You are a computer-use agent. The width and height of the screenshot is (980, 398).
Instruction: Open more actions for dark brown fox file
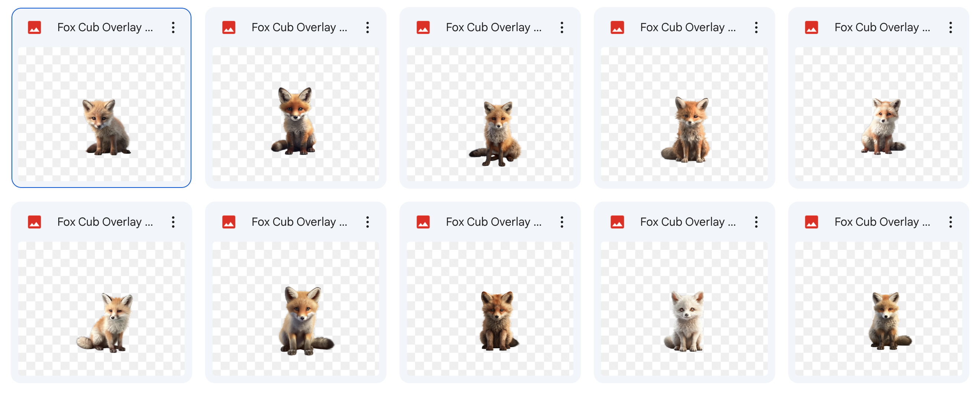click(562, 222)
